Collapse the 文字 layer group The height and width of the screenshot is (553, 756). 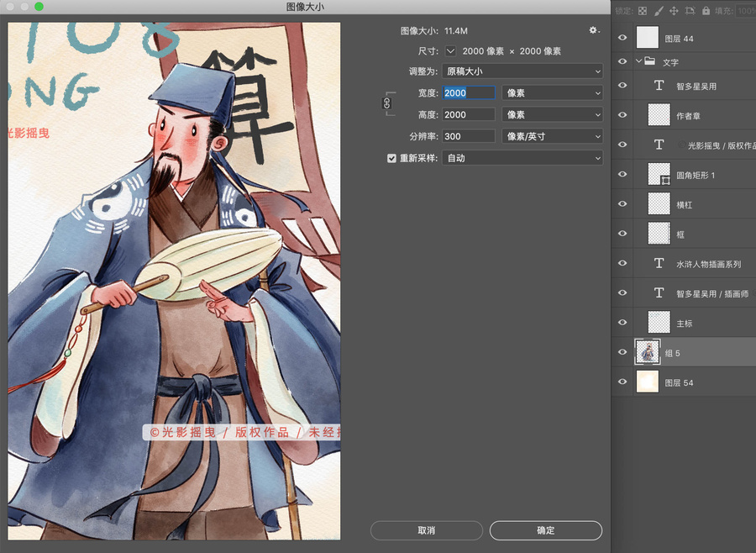pyautogui.click(x=638, y=61)
